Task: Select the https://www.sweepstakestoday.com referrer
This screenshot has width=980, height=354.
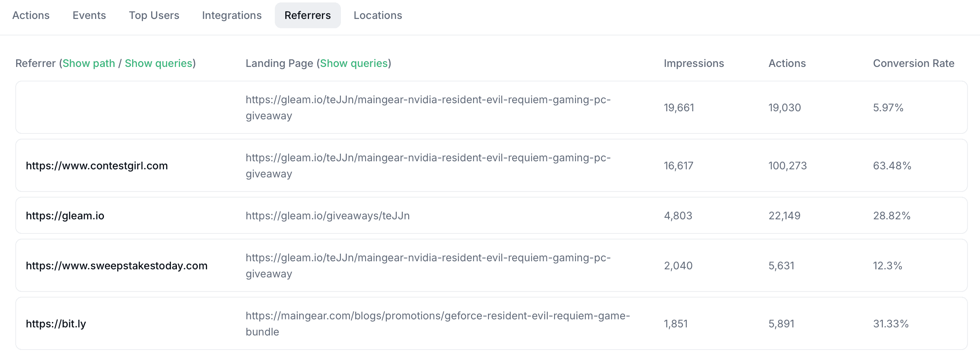Action: 116,266
